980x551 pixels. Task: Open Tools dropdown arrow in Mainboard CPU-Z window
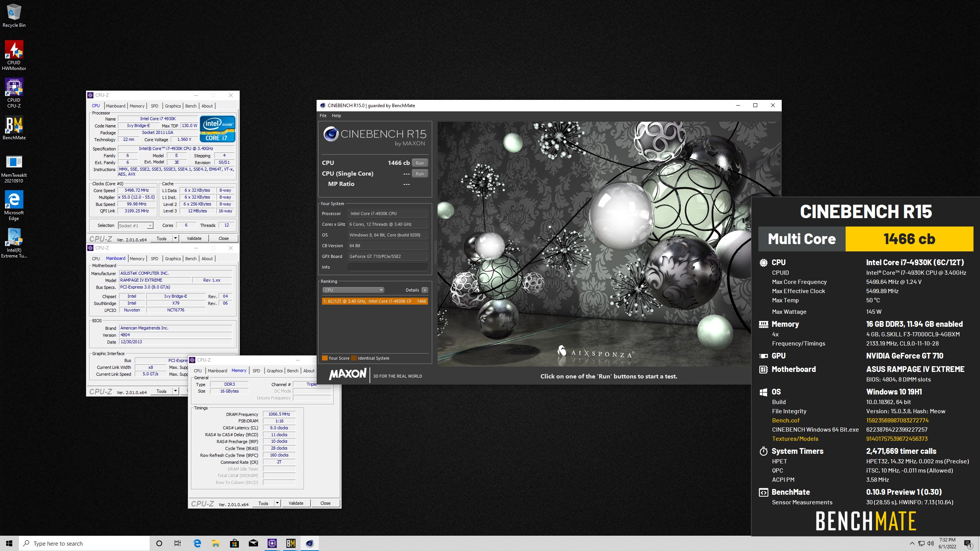click(x=175, y=391)
